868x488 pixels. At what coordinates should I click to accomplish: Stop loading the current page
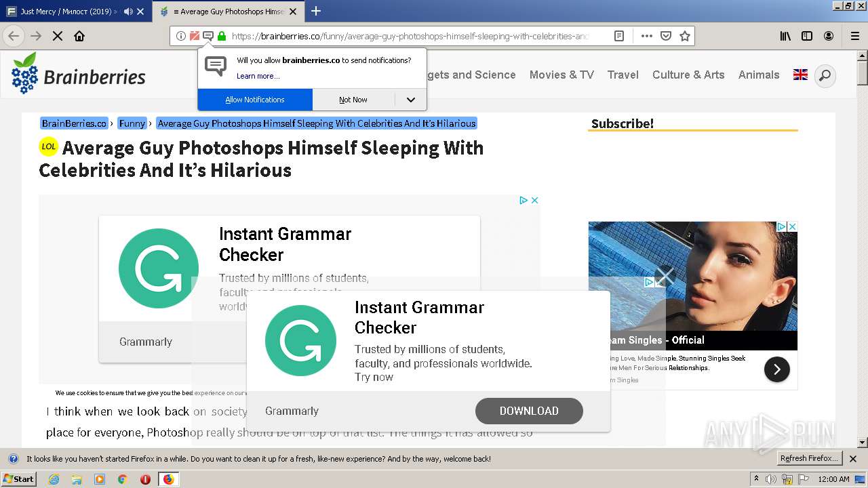(x=58, y=36)
